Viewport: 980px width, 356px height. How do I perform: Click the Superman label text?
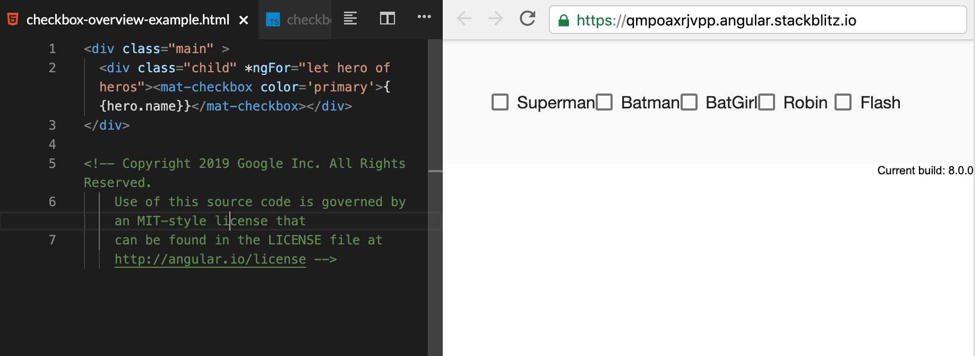click(x=556, y=103)
